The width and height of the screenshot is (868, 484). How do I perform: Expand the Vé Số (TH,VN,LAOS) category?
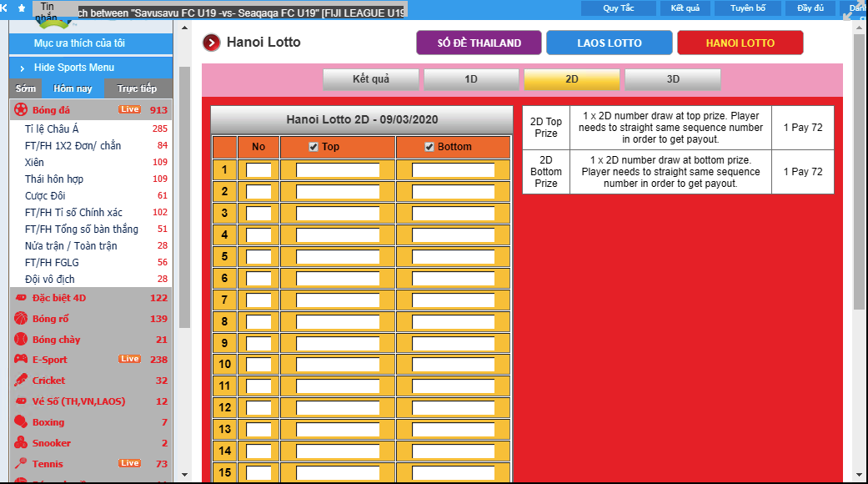click(78, 401)
